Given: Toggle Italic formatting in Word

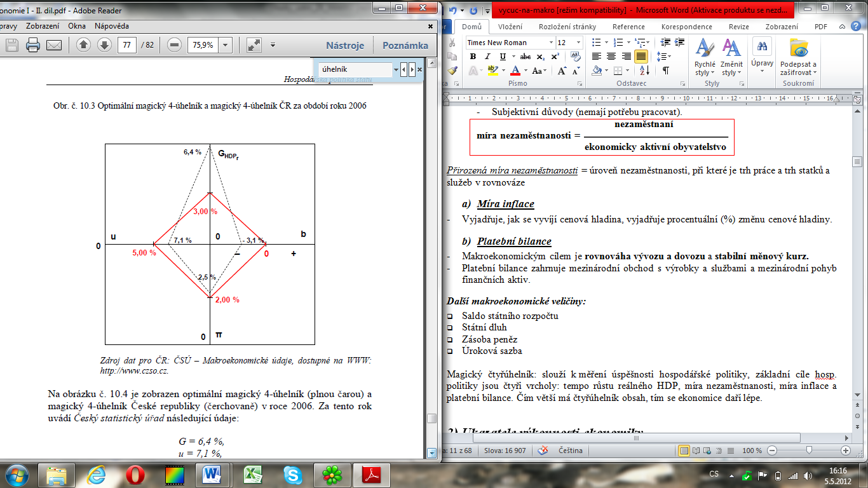Looking at the screenshot, I should pyautogui.click(x=487, y=57).
